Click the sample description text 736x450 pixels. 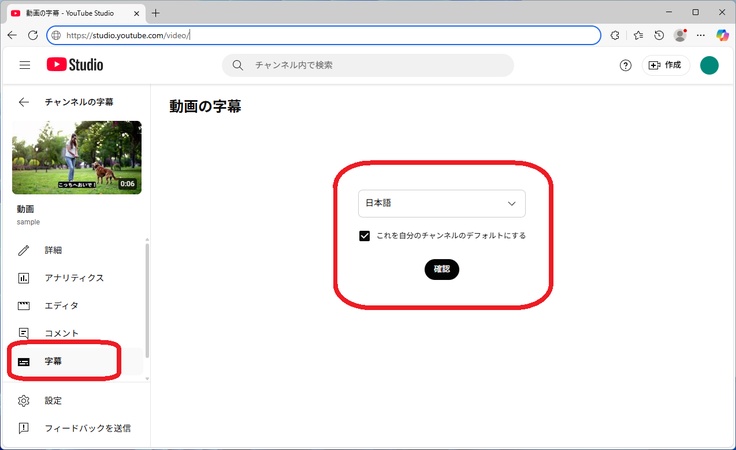pos(28,222)
